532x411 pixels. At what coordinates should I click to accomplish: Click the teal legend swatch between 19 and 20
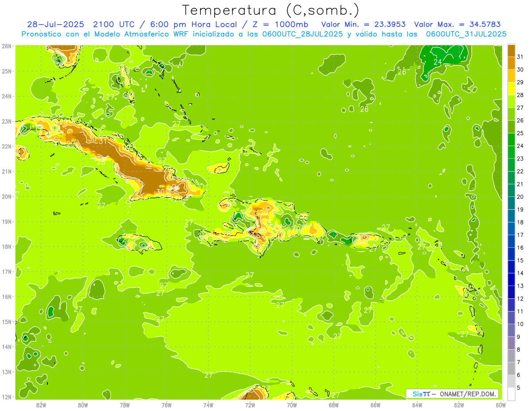[511, 203]
